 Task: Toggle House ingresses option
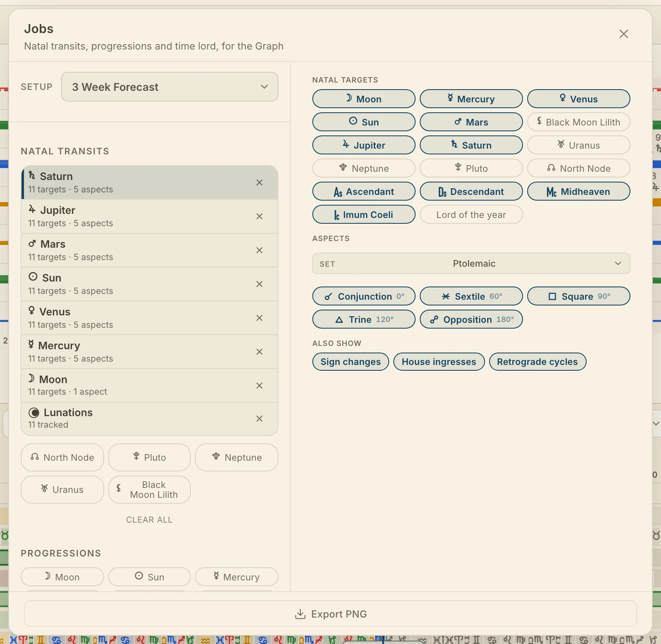(439, 362)
